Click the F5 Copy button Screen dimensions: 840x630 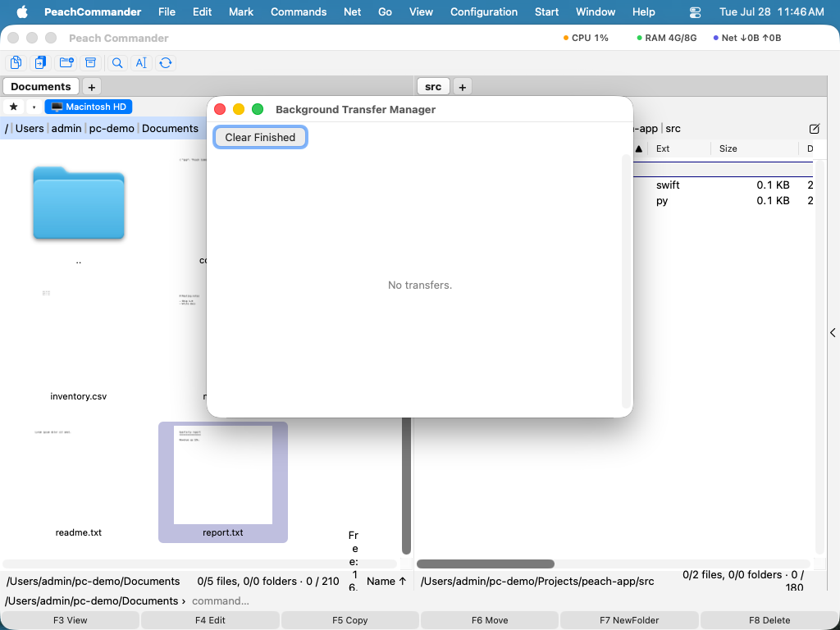coord(349,620)
